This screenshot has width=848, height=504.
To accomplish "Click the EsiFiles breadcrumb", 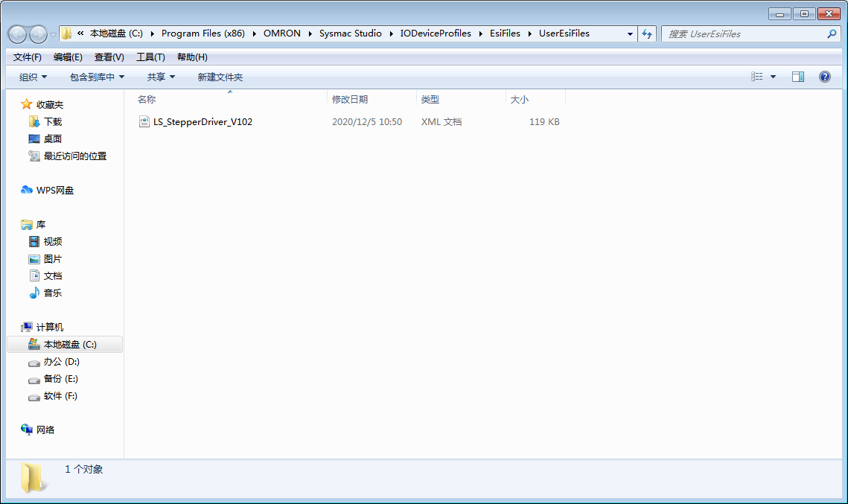I will [505, 34].
